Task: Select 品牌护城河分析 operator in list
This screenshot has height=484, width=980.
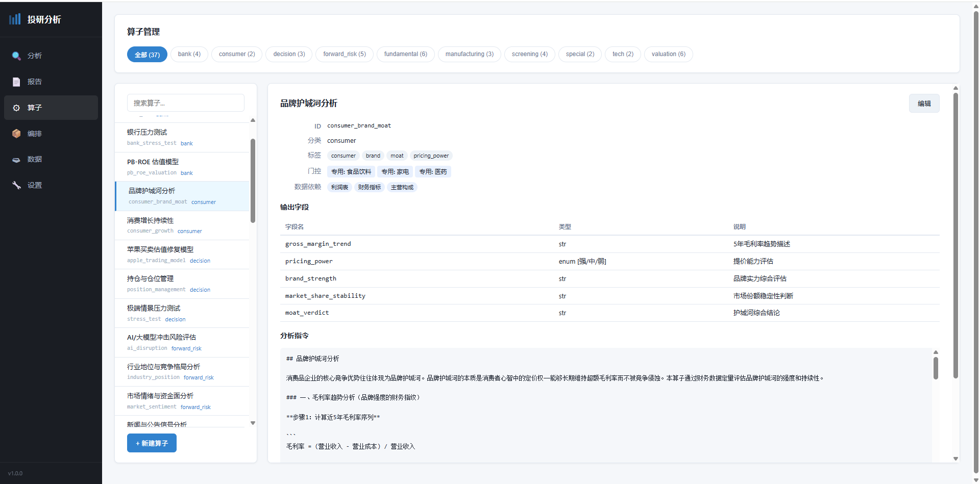Action: point(182,196)
